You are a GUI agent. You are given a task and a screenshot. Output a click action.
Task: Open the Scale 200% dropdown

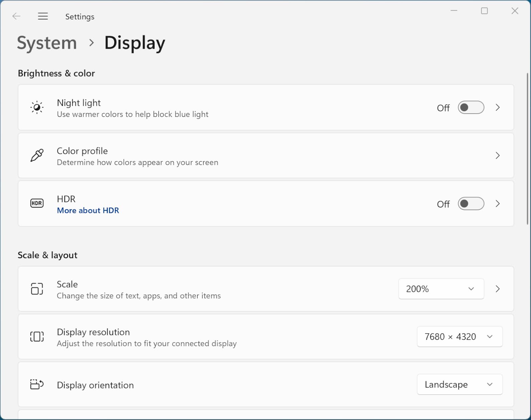pos(441,289)
